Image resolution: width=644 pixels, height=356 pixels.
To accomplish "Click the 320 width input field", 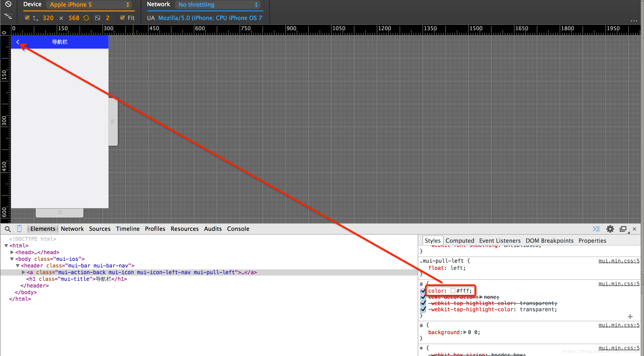I will point(48,18).
